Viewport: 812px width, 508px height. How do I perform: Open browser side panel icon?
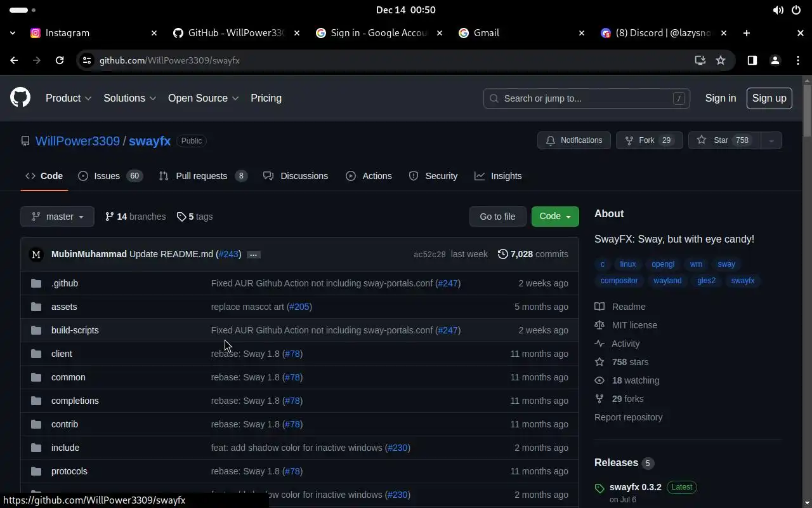(752, 60)
